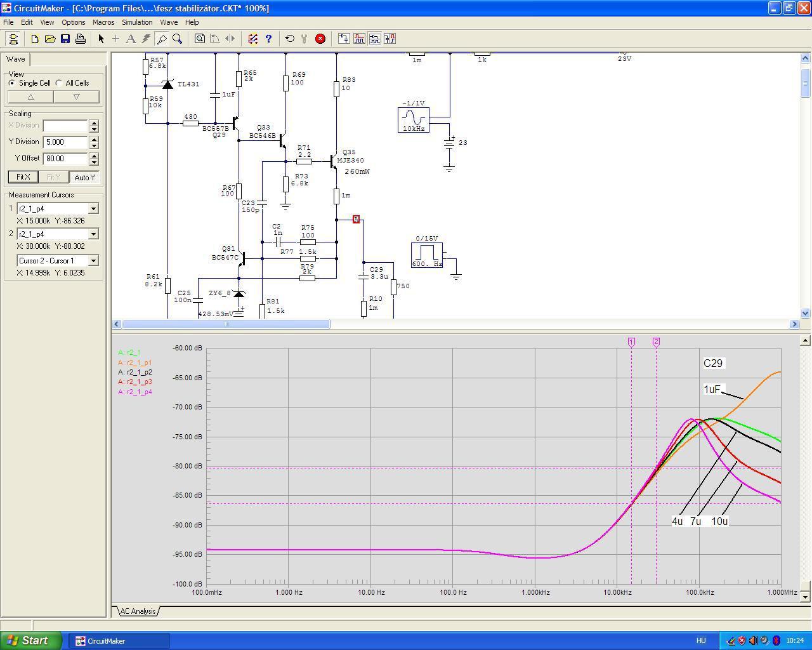The image size is (812, 650).
Task: Click the Print icon in toolbar
Action: tap(81, 39)
